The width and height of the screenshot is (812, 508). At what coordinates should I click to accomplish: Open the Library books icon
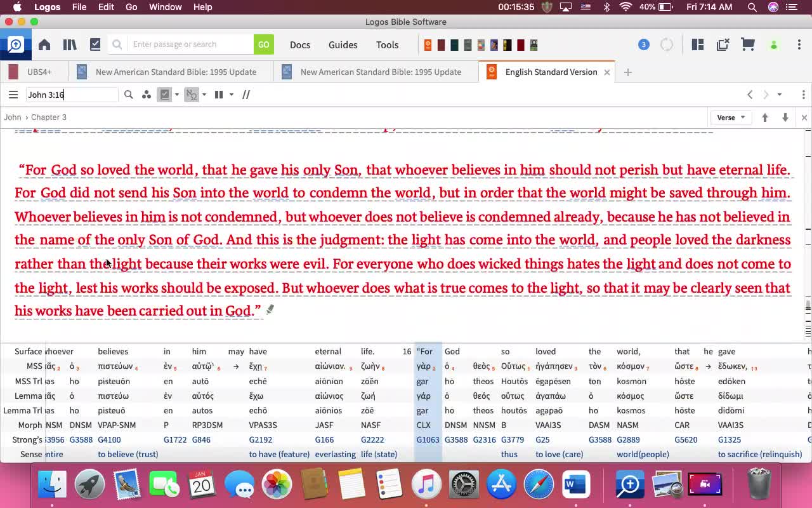click(x=70, y=44)
